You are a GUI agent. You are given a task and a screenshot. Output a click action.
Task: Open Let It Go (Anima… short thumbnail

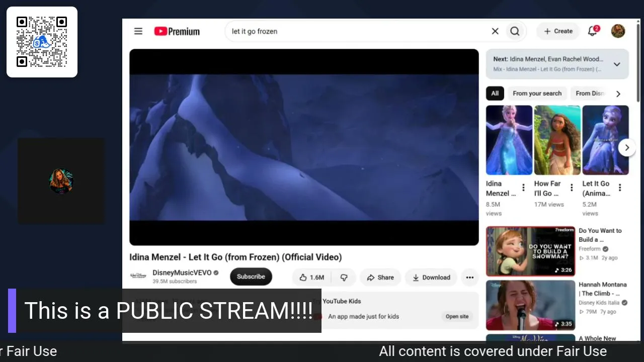[605, 140]
